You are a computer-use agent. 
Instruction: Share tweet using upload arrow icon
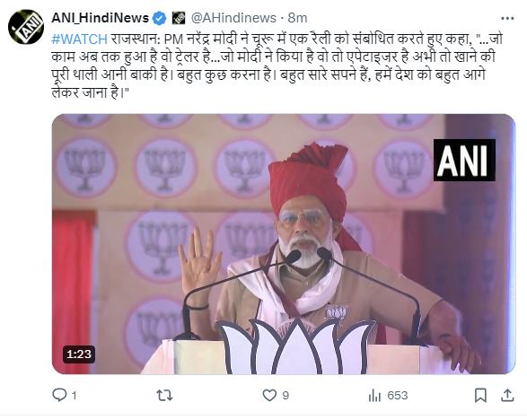[x=507, y=396]
